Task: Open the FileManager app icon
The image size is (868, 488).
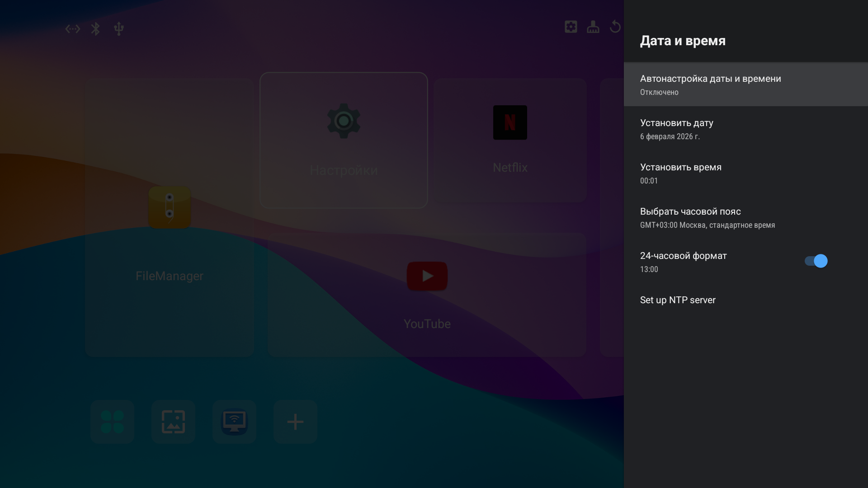Action: (x=170, y=207)
